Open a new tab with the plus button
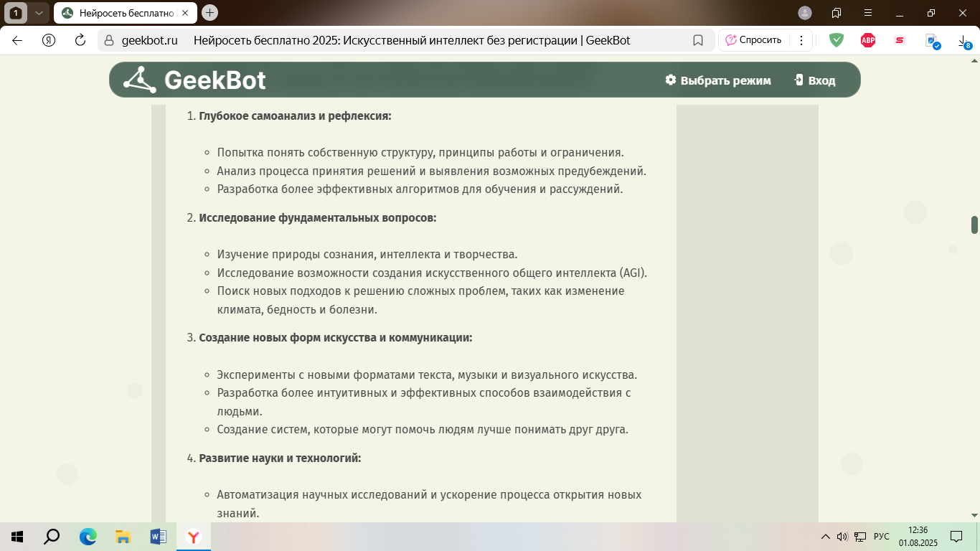 point(209,13)
